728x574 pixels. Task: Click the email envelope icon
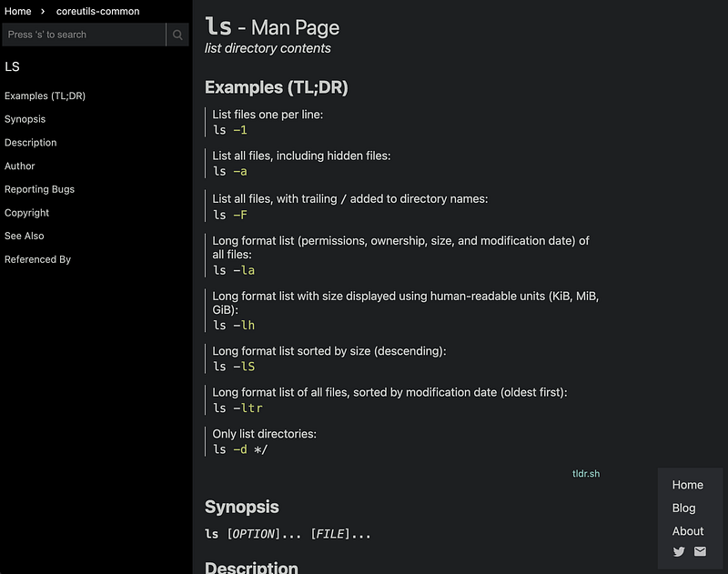(700, 551)
